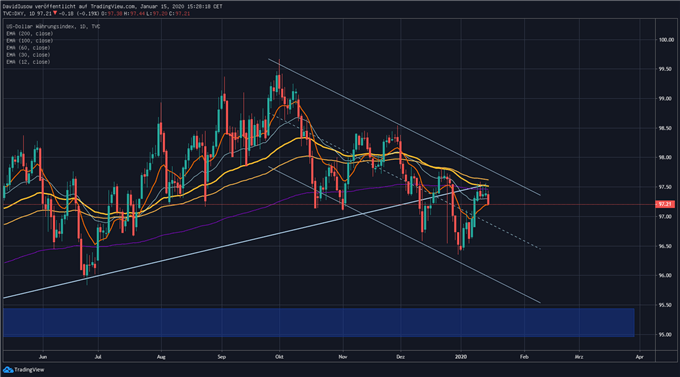The image size is (680, 377).
Task: Click the 98.50 price axis label
Action: (x=665, y=128)
